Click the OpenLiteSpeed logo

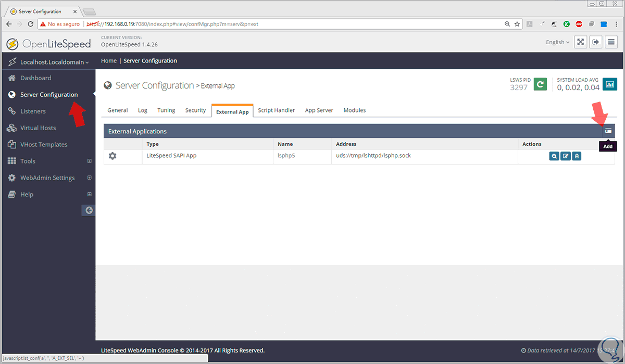click(49, 44)
